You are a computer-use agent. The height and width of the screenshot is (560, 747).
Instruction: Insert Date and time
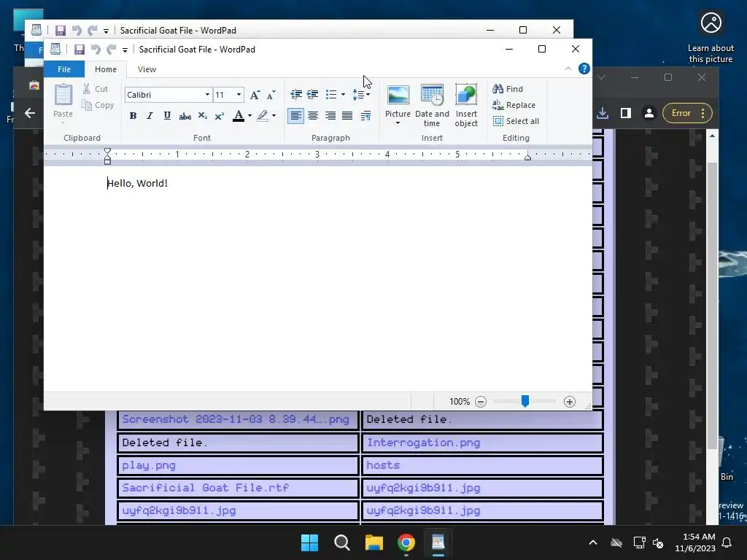[432, 106]
